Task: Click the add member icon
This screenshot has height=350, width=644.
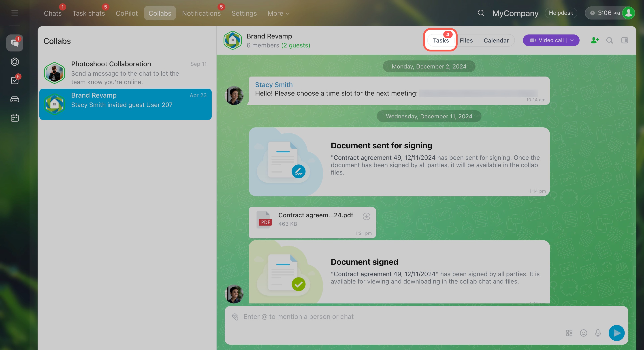Action: tap(595, 40)
